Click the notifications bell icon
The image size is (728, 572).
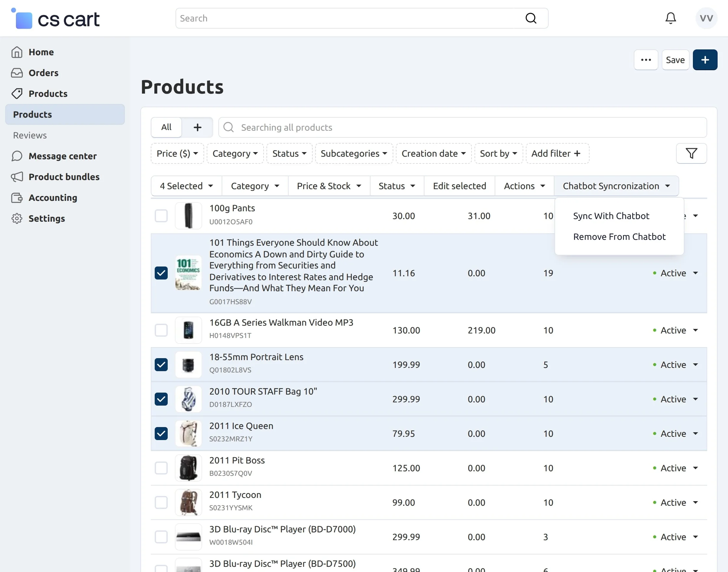coord(670,18)
